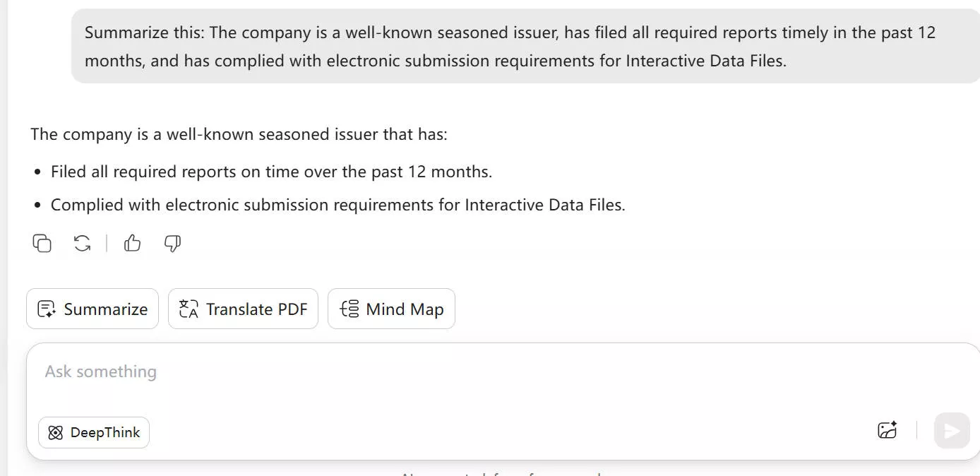This screenshot has width=980, height=476.
Task: Click the Interactive Data Files bullet point
Action: click(337, 204)
